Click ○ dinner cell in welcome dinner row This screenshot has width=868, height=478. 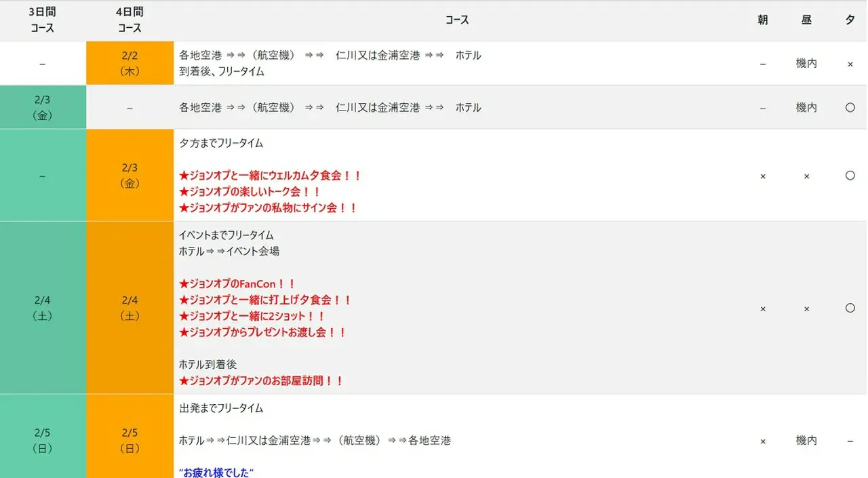tap(850, 176)
